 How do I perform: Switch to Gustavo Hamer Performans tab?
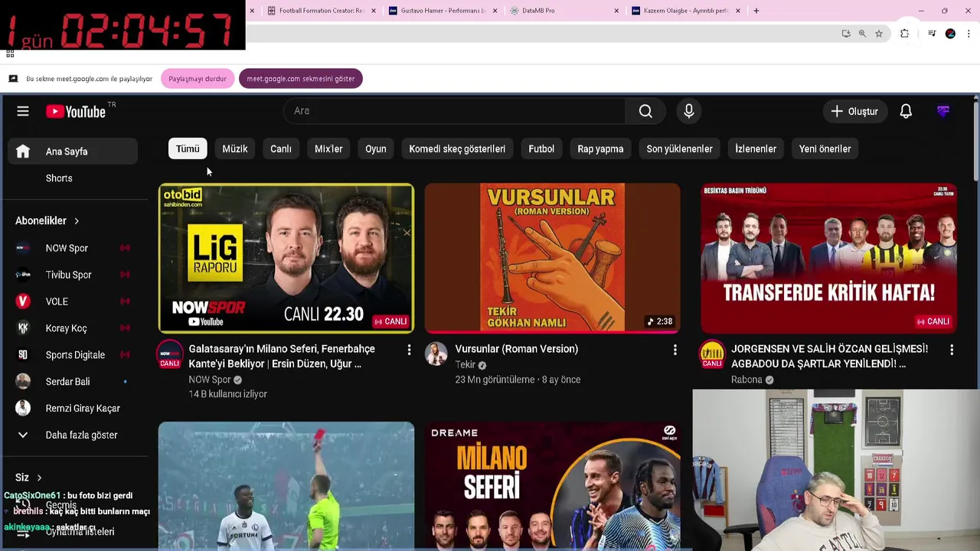442,11
